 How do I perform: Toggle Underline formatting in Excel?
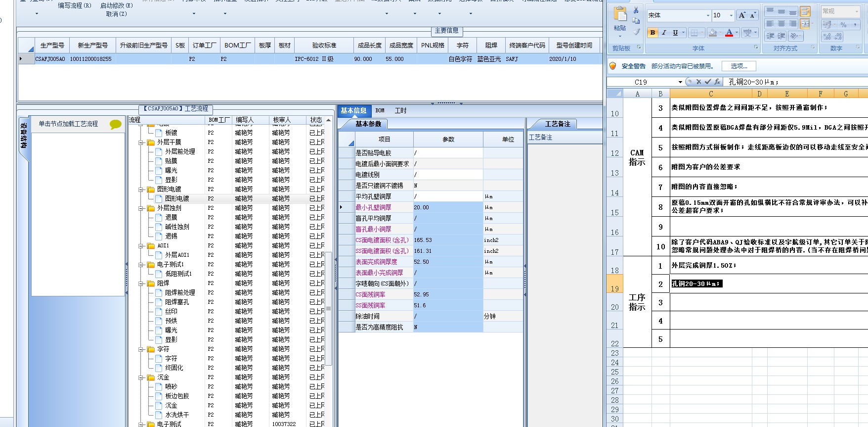point(675,33)
